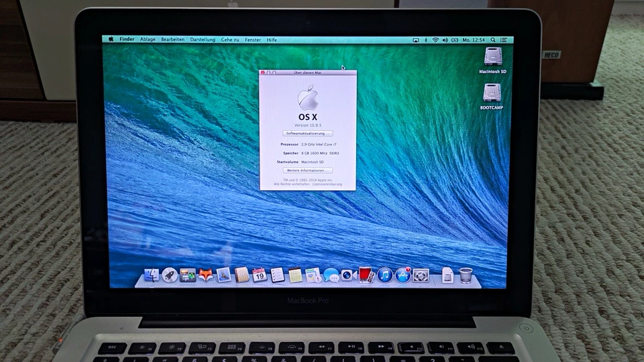
Task: Open battery status menu
Action: pos(455,40)
